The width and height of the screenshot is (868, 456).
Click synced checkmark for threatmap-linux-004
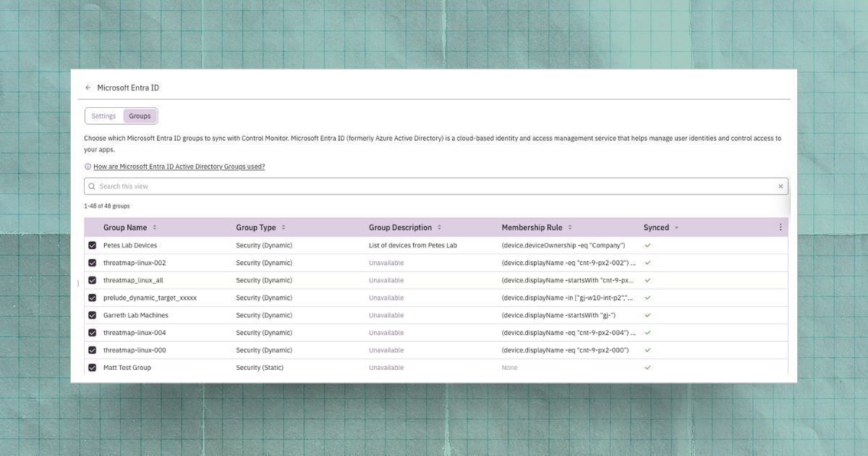[647, 332]
